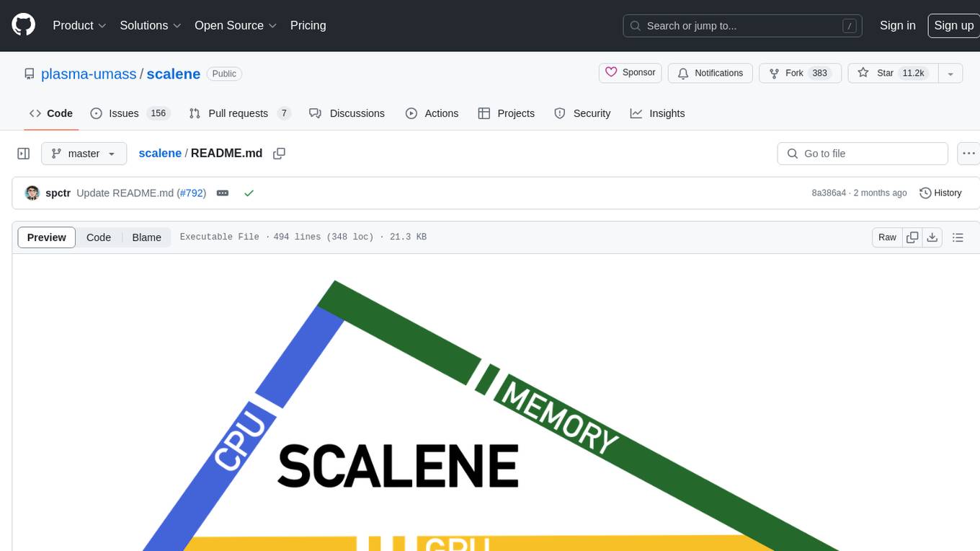Image resolution: width=980 pixels, height=551 pixels.
Task: Sponsor this repository with heart button
Action: [x=630, y=73]
